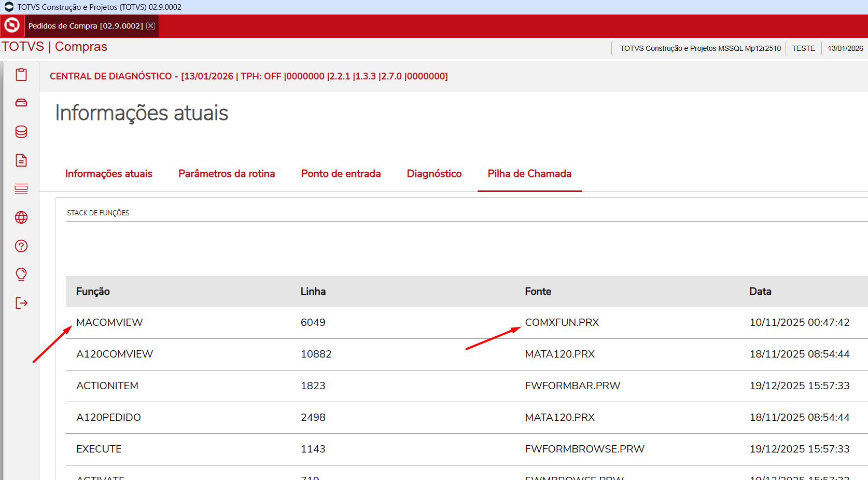Close the Pedidos de Compra tab

150,26
